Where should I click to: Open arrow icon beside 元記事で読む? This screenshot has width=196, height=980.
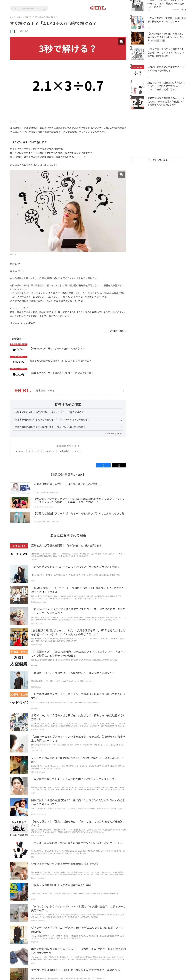point(126,331)
